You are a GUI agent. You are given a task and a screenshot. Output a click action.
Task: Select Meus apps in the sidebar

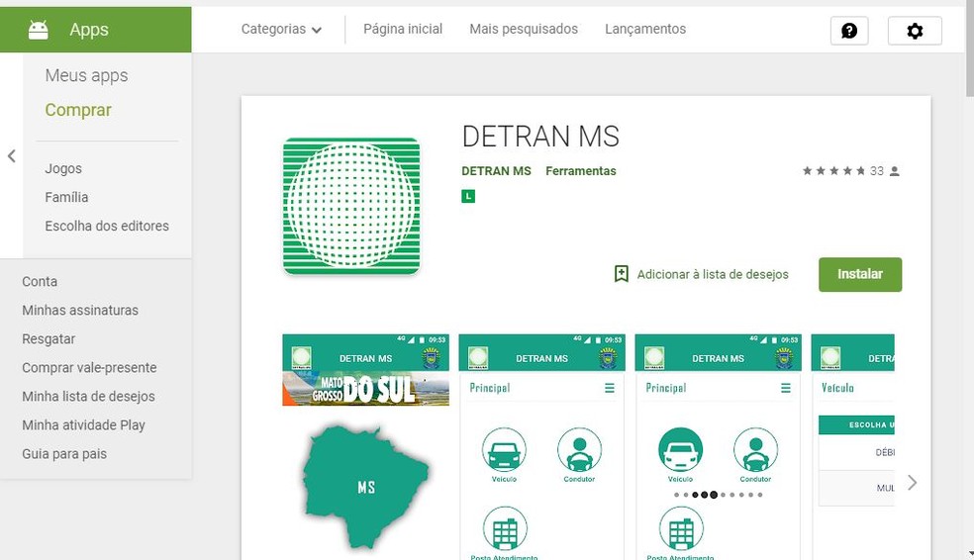(86, 75)
